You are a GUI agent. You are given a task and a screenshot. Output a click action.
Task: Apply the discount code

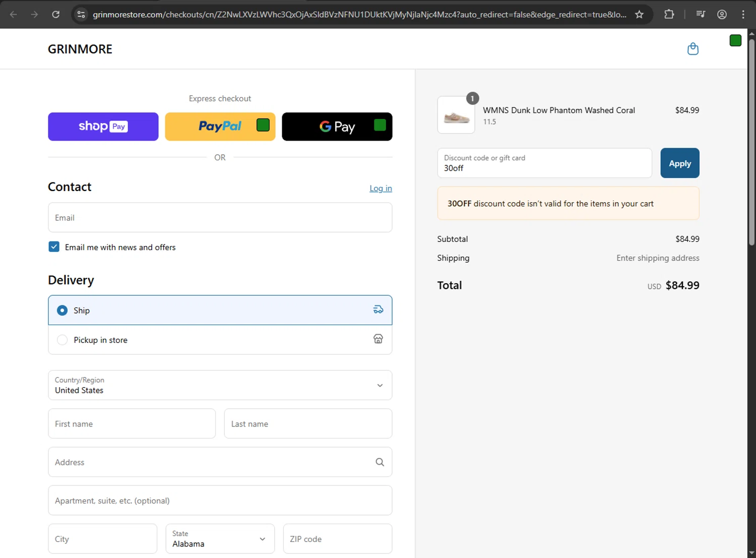tap(680, 163)
